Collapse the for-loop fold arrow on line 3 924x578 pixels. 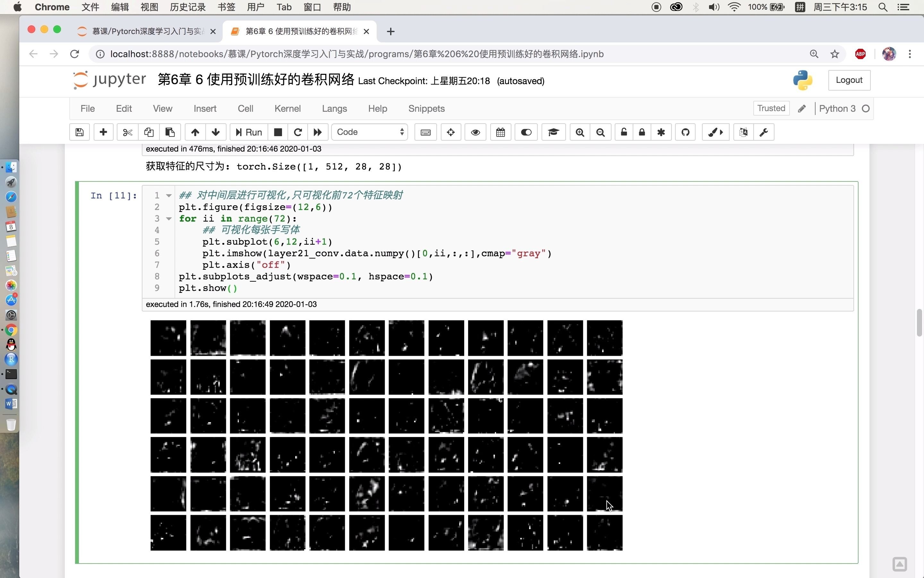pyautogui.click(x=168, y=219)
